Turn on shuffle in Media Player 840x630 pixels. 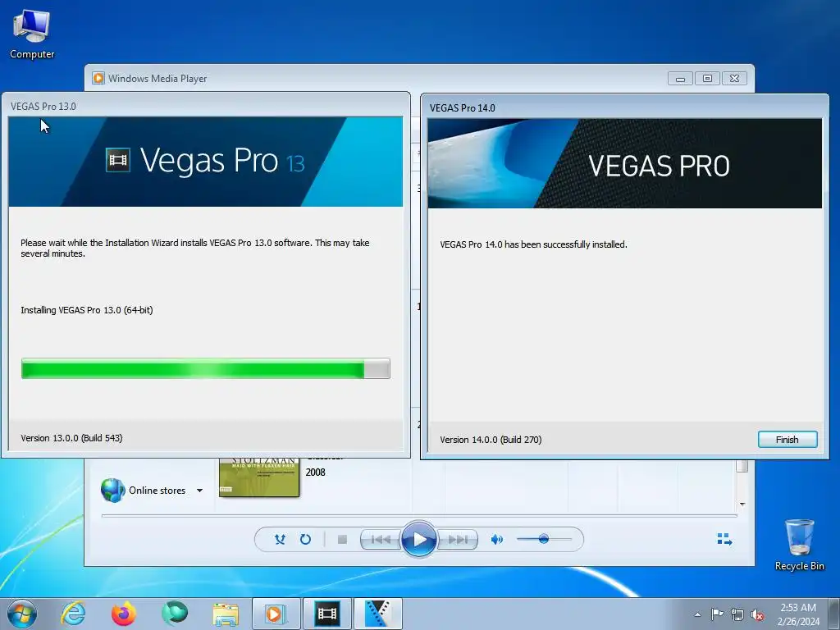pyautogui.click(x=280, y=540)
